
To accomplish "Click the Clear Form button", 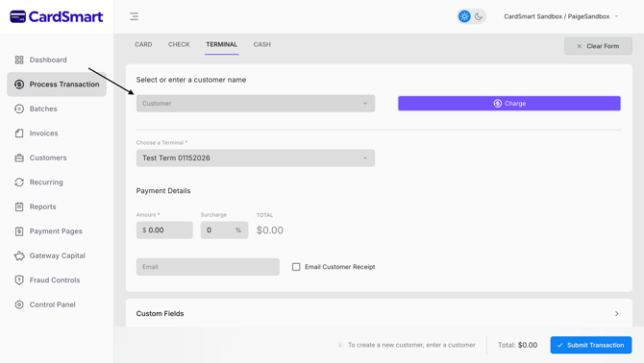I will click(598, 46).
